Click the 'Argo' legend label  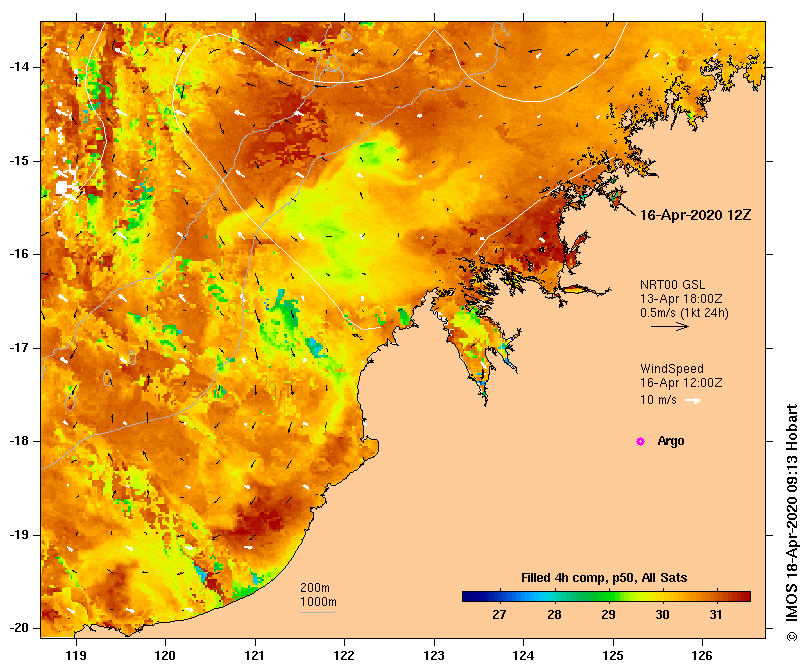671,441
